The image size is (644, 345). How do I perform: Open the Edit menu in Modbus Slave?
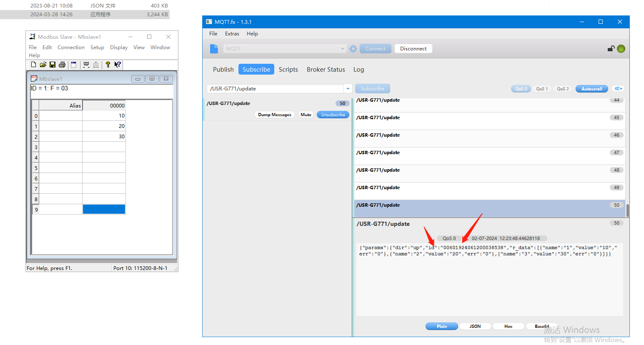47,47
